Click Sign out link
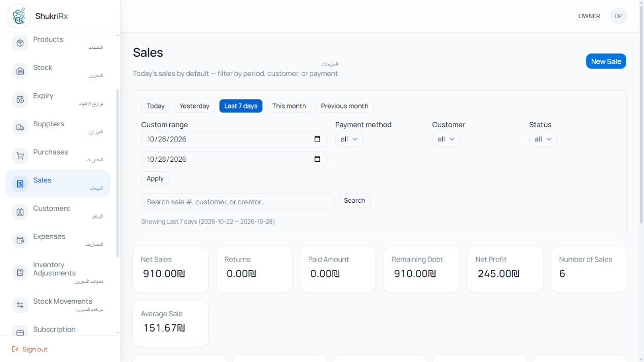This screenshot has width=644, height=362. pyautogui.click(x=30, y=349)
